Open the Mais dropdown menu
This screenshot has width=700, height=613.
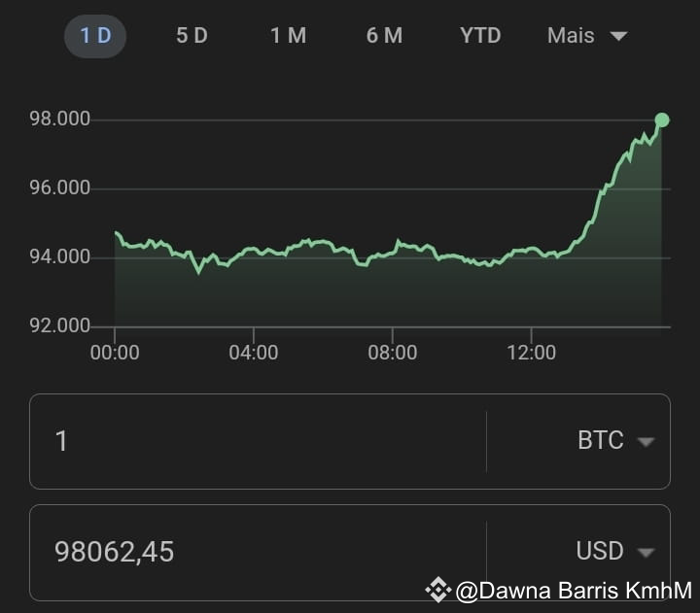pyautogui.click(x=587, y=36)
